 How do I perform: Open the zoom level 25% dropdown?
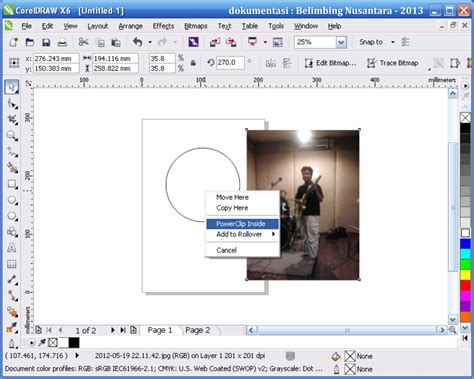tap(341, 42)
